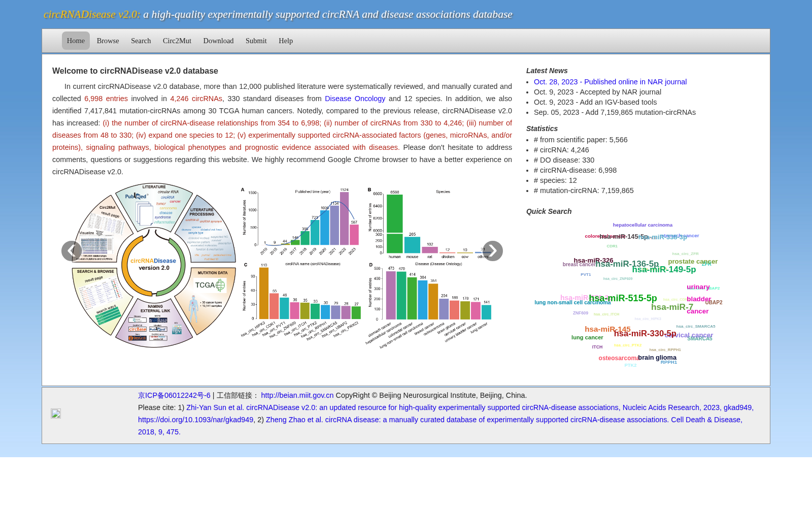Screen dimensions: 812x508
Task: Choose 'cervical cancer' in word cloud
Action: [x=689, y=335]
